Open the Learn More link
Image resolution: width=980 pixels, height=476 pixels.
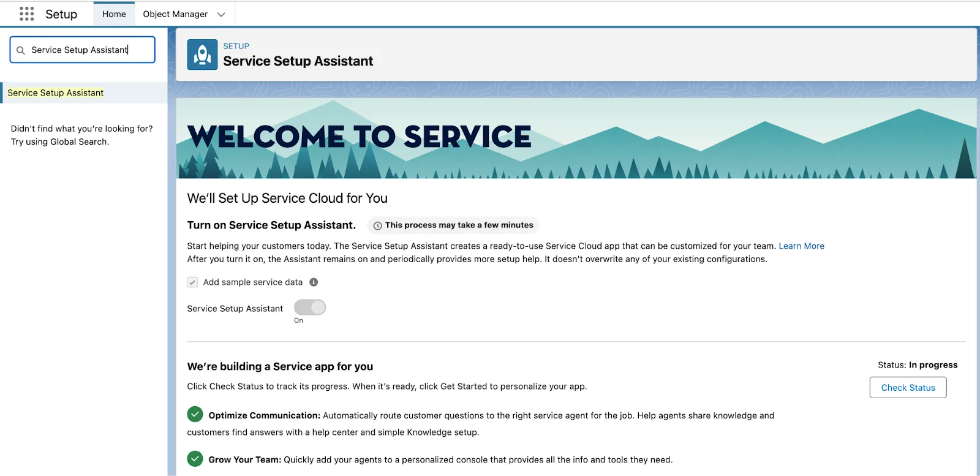801,246
